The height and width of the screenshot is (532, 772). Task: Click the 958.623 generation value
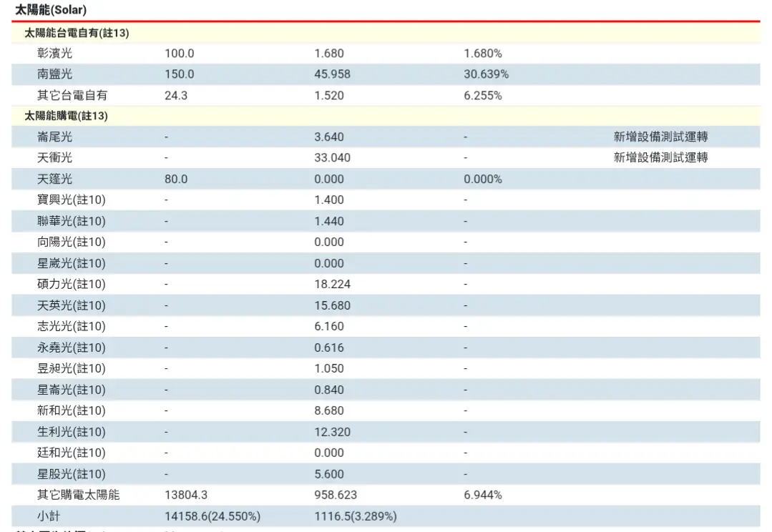point(336,495)
